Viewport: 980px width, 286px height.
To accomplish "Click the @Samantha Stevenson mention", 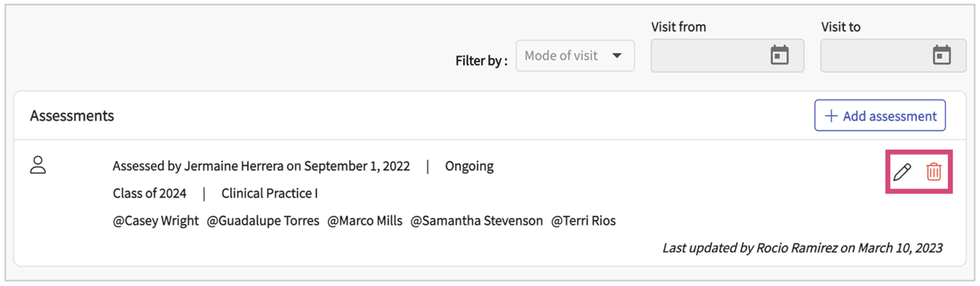I will pos(477,221).
